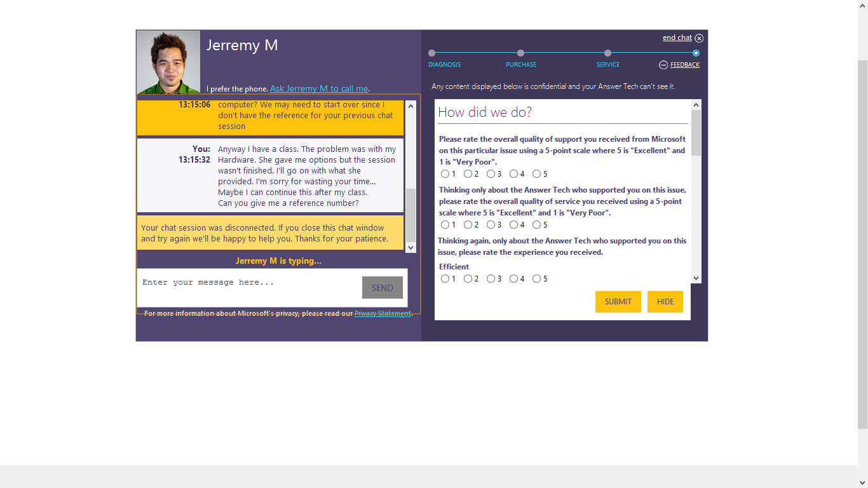Rate Answer Tech service quality 3

tap(491, 225)
